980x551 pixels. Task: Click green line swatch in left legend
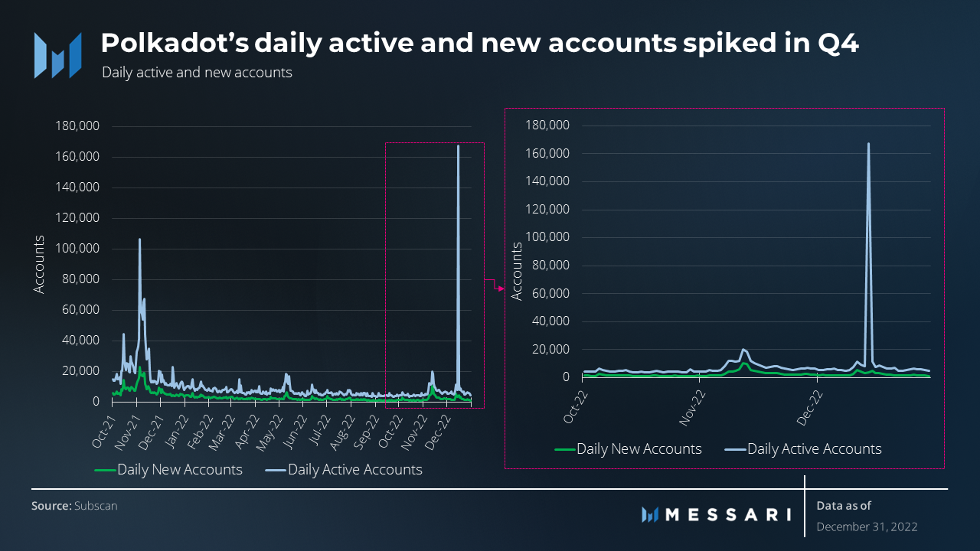pos(105,470)
